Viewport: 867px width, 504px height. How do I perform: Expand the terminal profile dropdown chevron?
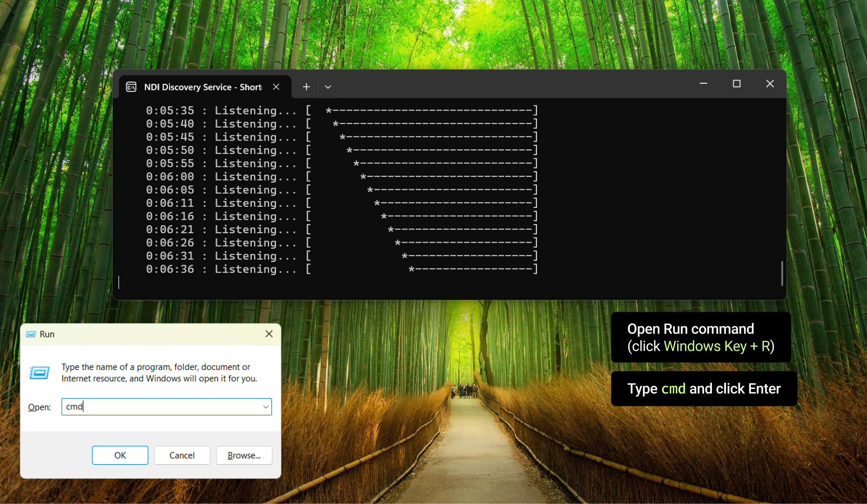pyautogui.click(x=328, y=87)
